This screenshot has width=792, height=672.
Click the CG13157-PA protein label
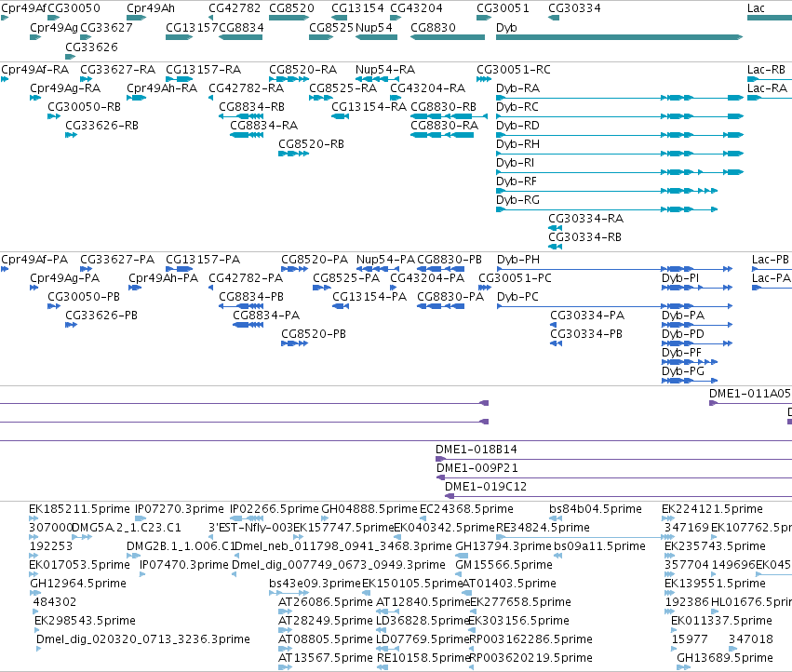[x=203, y=260]
